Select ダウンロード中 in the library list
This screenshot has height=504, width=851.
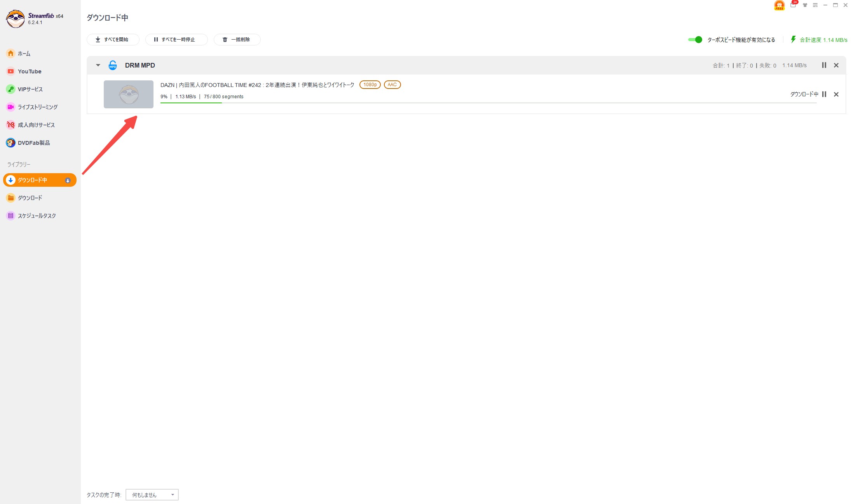tap(40, 180)
